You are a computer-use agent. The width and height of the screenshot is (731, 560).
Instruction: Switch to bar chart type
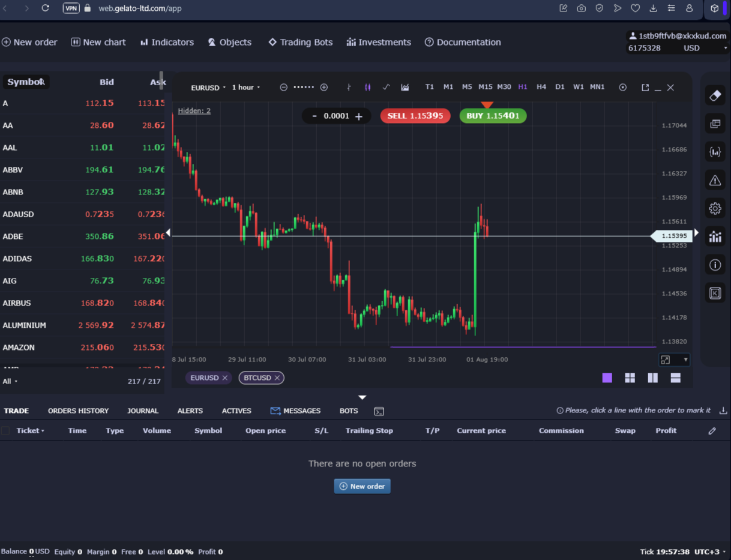(x=349, y=88)
